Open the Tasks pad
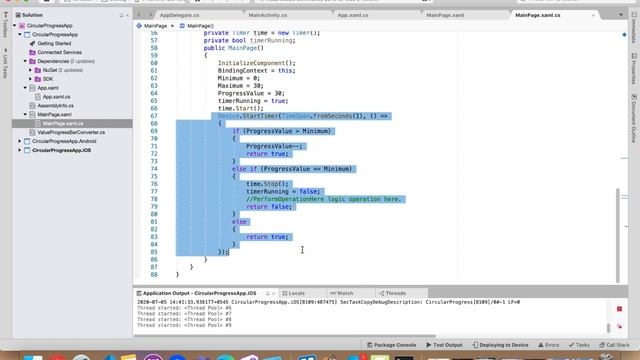Image resolution: width=640 pixels, height=360 pixels. (579, 345)
